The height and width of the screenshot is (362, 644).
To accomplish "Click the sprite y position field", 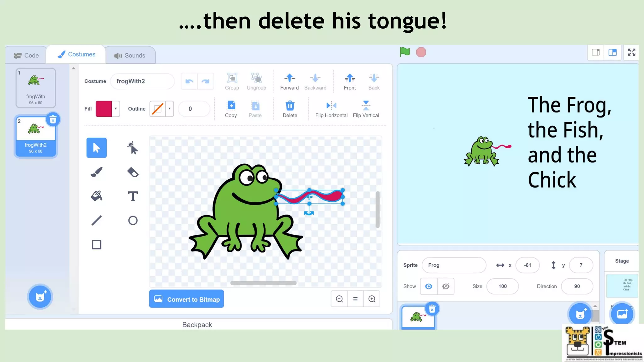I will (x=581, y=265).
